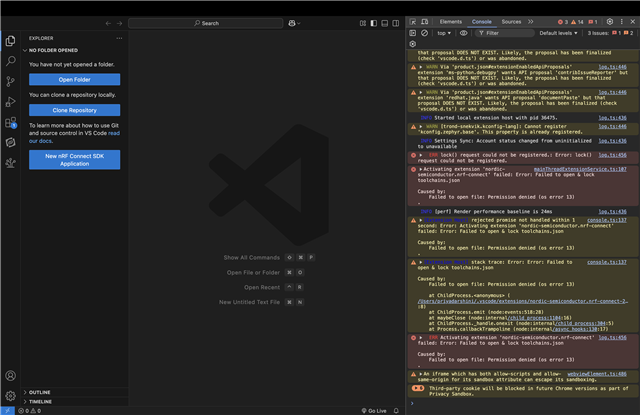Toggle the DevTools device toolbar icon
This screenshot has height=415, width=640.
(x=425, y=22)
